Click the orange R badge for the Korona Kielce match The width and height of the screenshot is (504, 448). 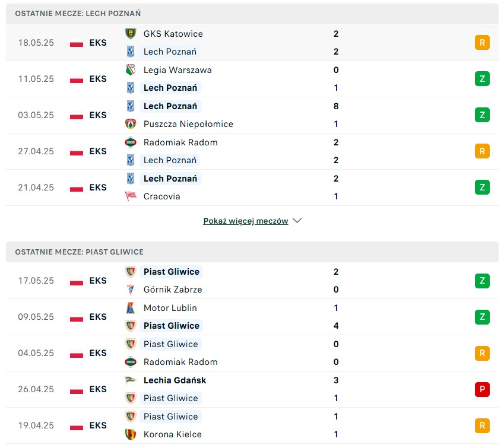tap(482, 425)
